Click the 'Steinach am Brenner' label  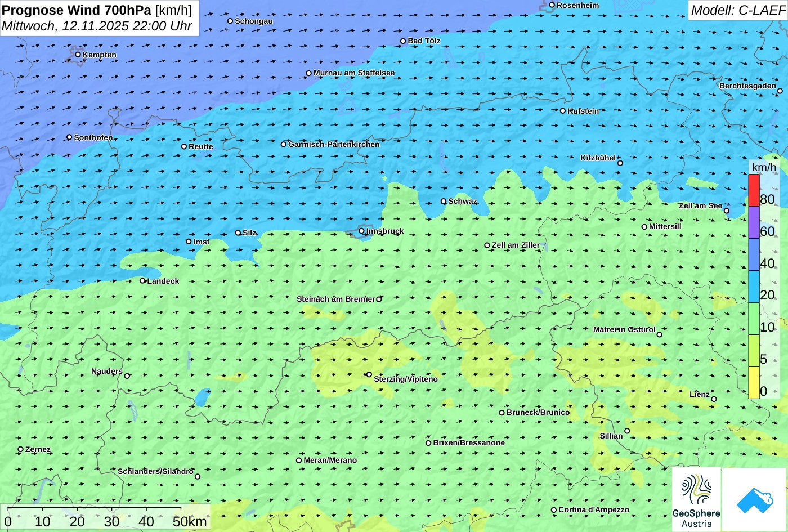(336, 299)
